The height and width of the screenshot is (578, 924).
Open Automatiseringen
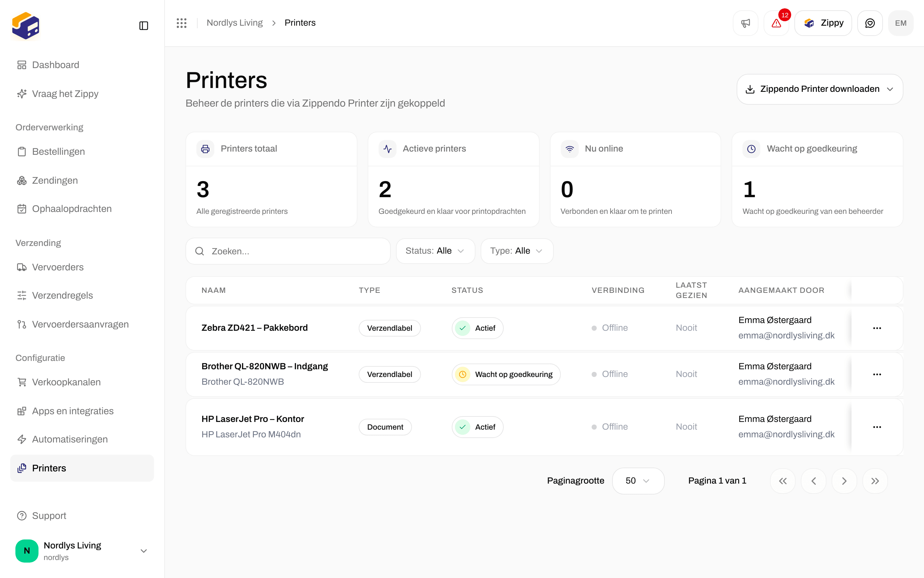click(x=82, y=439)
